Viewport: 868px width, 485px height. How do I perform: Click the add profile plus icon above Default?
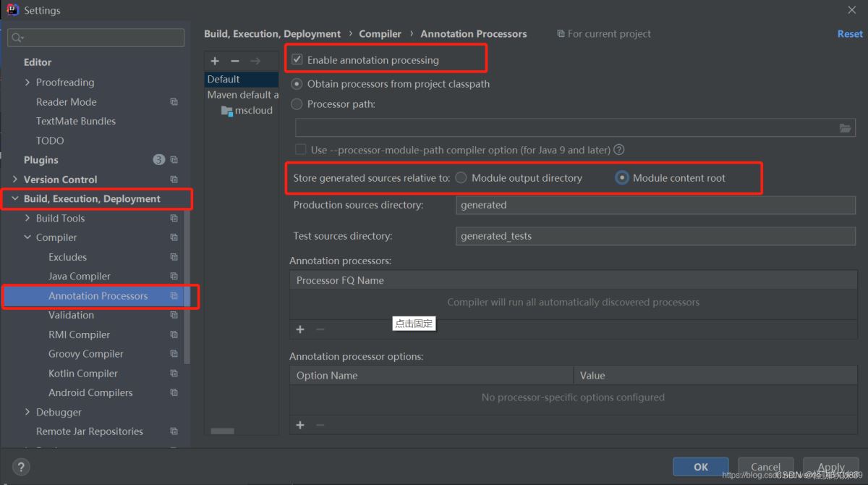(x=215, y=61)
